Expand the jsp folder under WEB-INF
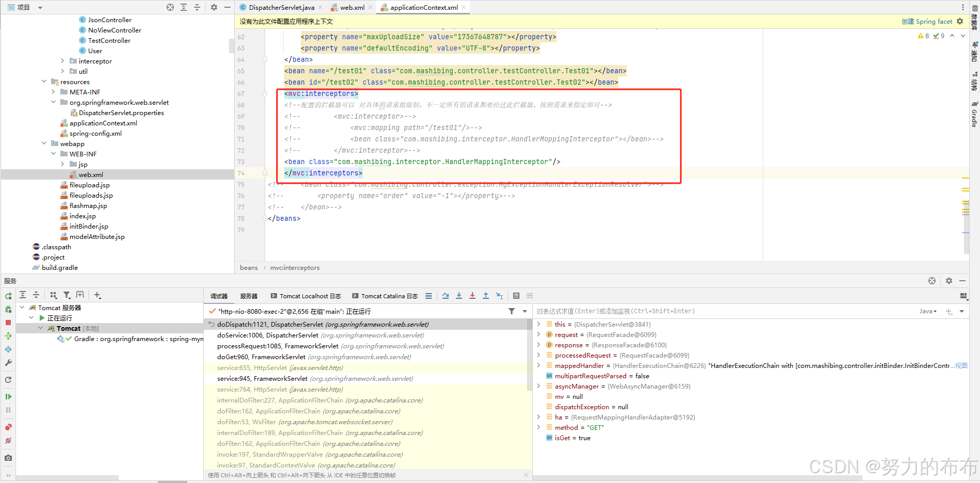This screenshot has height=483, width=980. pos(63,164)
